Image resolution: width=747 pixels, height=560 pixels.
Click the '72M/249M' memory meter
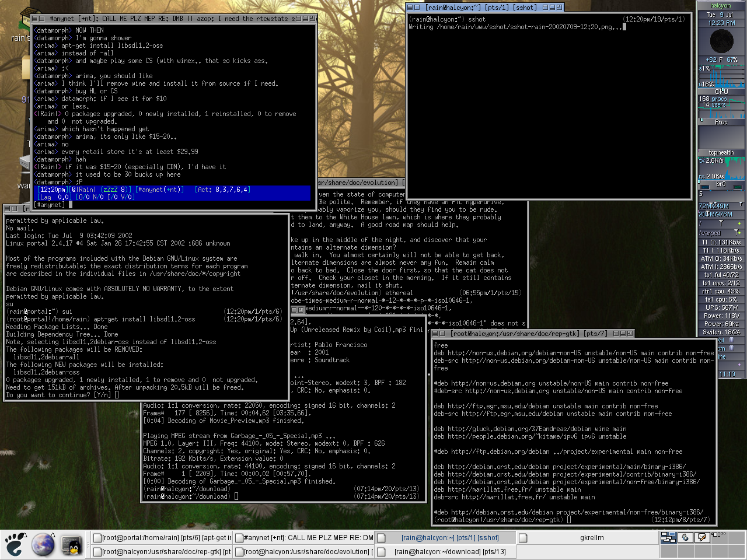point(721,205)
